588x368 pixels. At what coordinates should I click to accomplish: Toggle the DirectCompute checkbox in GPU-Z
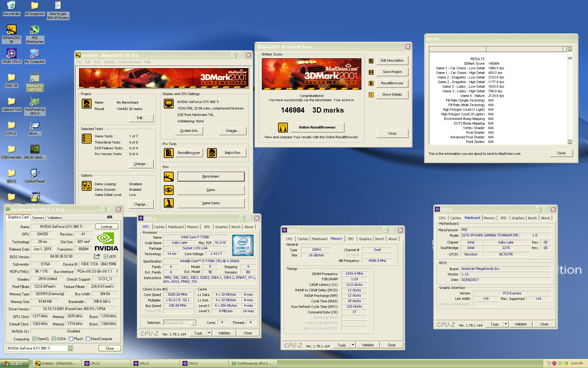pos(88,339)
